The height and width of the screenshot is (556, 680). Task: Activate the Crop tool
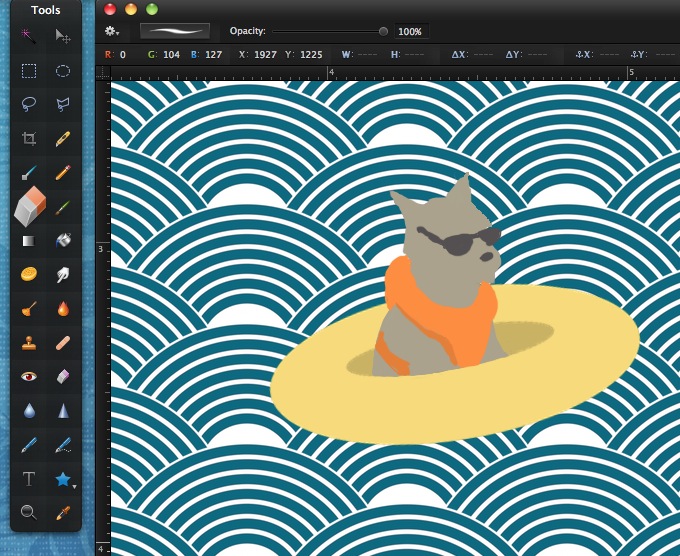click(29, 138)
